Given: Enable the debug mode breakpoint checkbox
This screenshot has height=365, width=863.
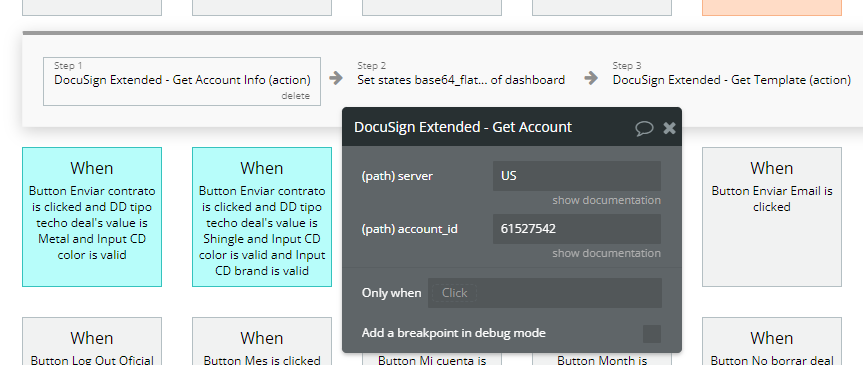Looking at the screenshot, I should (x=652, y=334).
